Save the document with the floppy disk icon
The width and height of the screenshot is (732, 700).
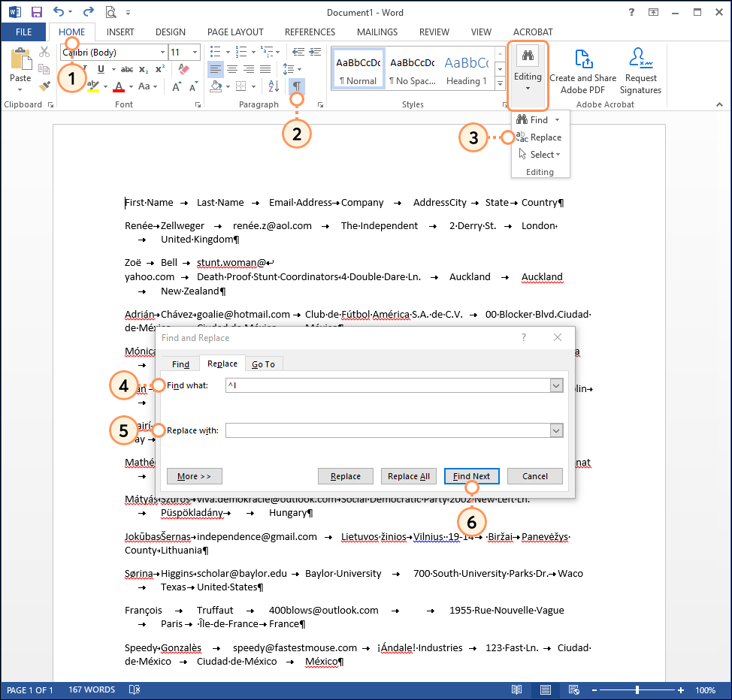[x=36, y=12]
